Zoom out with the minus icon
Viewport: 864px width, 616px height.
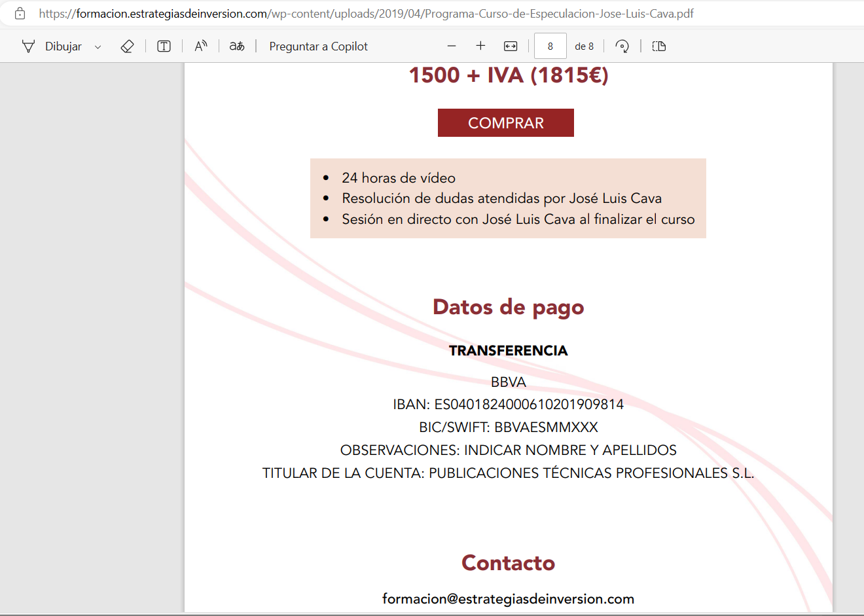(452, 46)
